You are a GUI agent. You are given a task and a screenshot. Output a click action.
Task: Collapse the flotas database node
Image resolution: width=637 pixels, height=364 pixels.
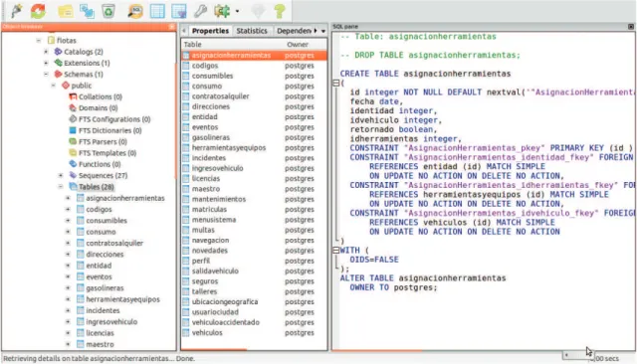pos(39,40)
